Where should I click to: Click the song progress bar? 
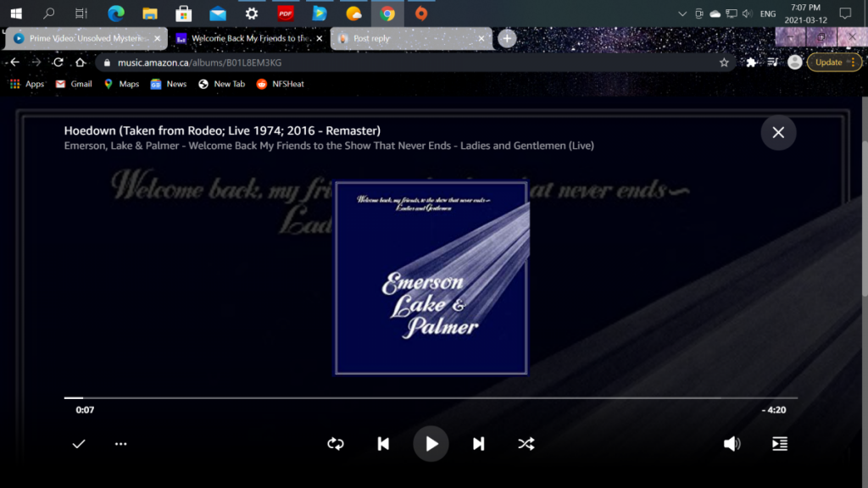431,397
